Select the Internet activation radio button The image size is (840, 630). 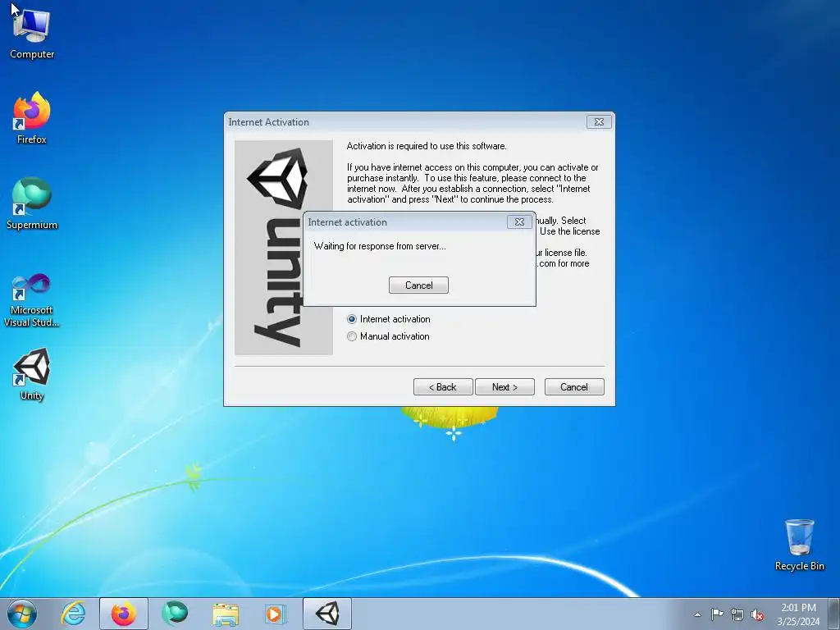(351, 319)
